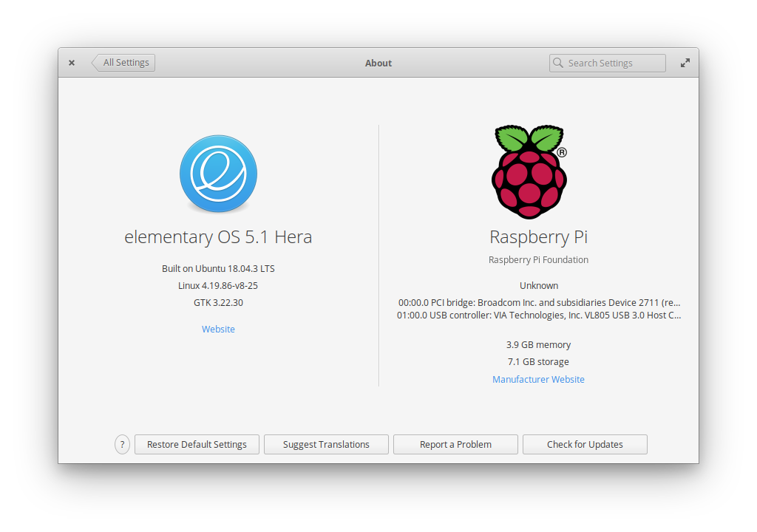Select Report a Problem

(x=455, y=444)
